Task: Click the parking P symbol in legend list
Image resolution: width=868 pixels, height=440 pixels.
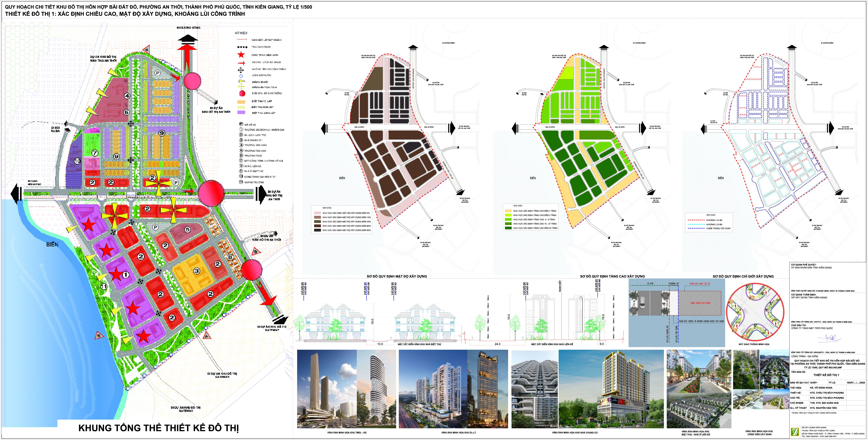Action: [x=241, y=124]
